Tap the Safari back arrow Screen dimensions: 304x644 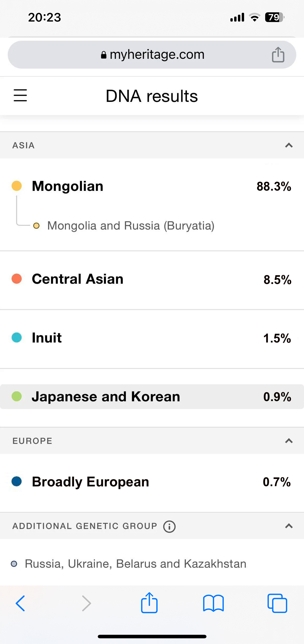pos(20,603)
